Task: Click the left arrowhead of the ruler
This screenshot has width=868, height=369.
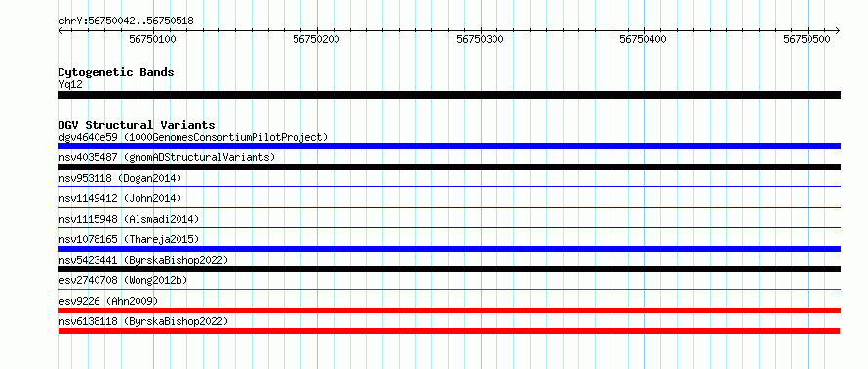Action: 60,30
